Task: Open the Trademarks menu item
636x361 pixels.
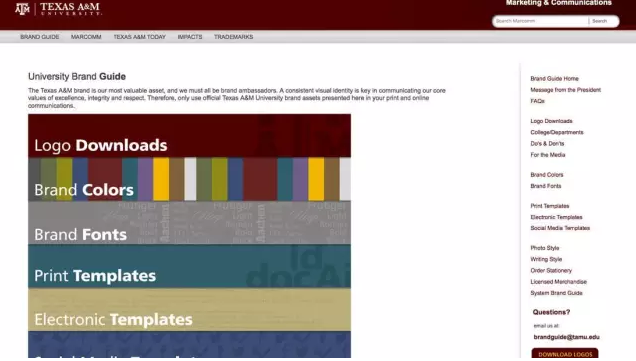Action: click(x=234, y=37)
